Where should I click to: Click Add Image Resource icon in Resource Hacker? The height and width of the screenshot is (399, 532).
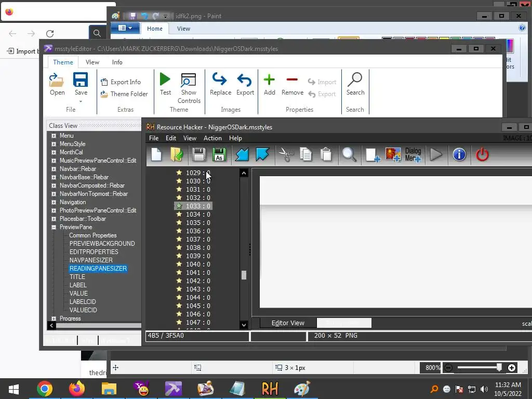pos(393,155)
